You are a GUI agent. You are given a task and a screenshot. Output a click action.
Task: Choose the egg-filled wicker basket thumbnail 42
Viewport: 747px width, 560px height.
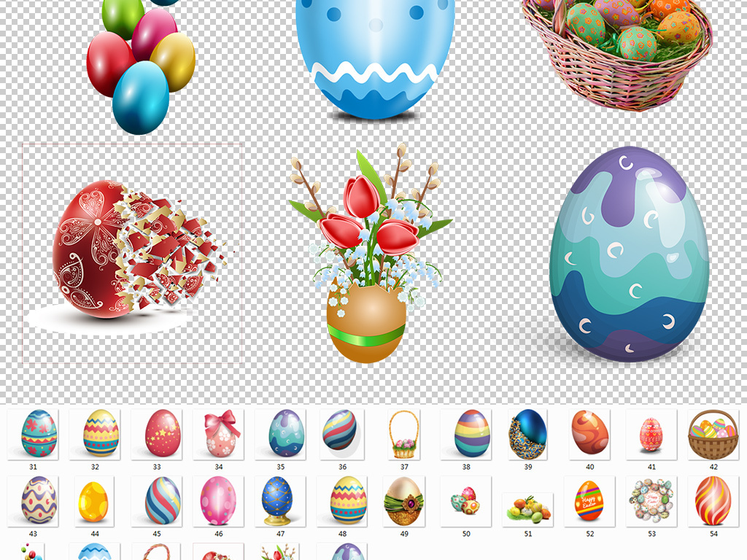713,433
